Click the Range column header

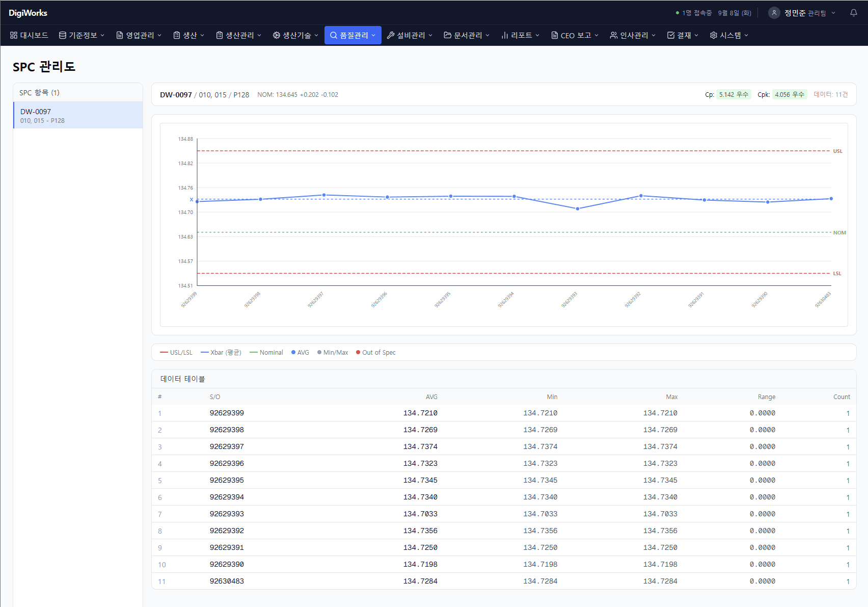coord(767,397)
